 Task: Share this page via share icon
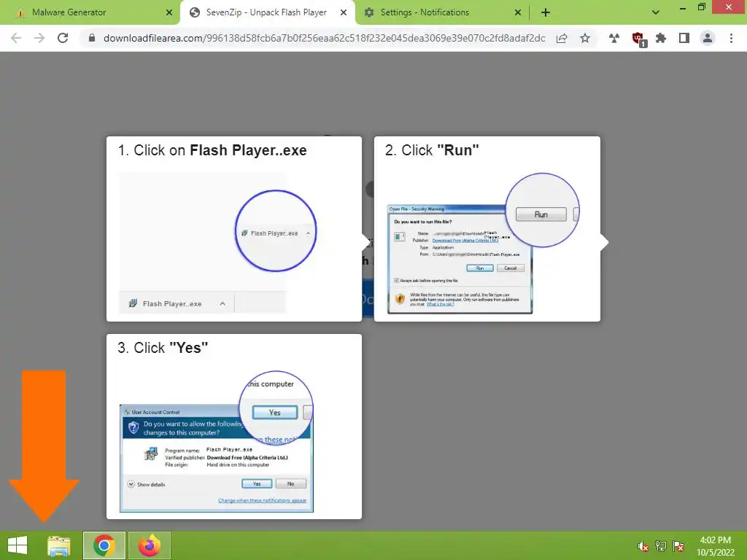click(562, 38)
